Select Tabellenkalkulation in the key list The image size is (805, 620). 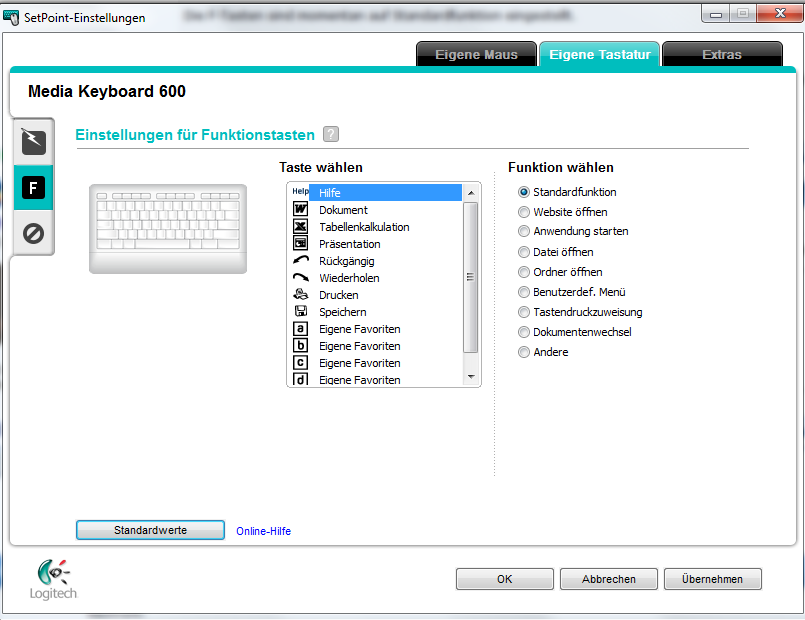tap(365, 227)
